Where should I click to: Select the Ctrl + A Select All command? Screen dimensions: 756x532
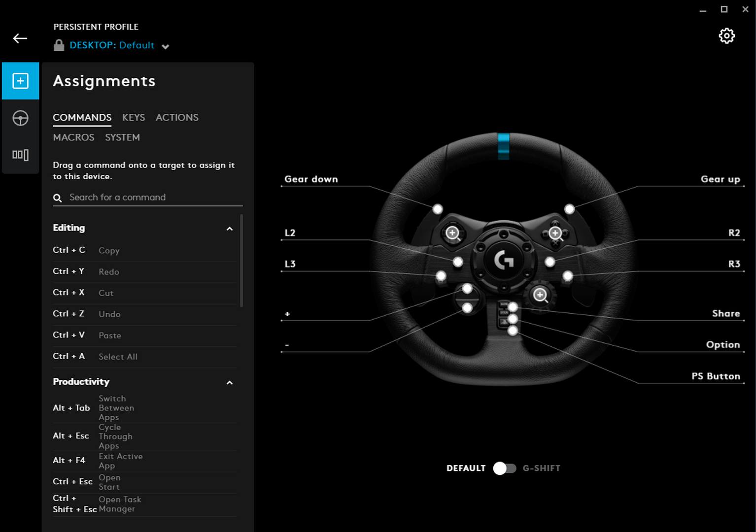point(144,357)
